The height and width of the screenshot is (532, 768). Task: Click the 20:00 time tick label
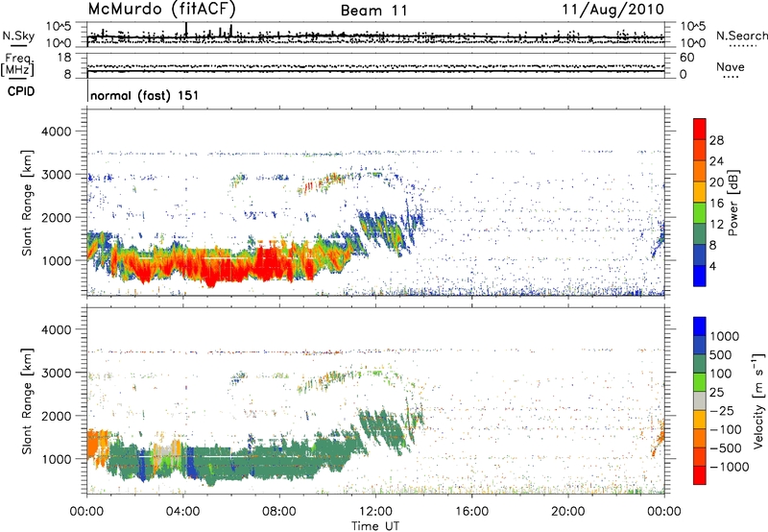(x=567, y=512)
